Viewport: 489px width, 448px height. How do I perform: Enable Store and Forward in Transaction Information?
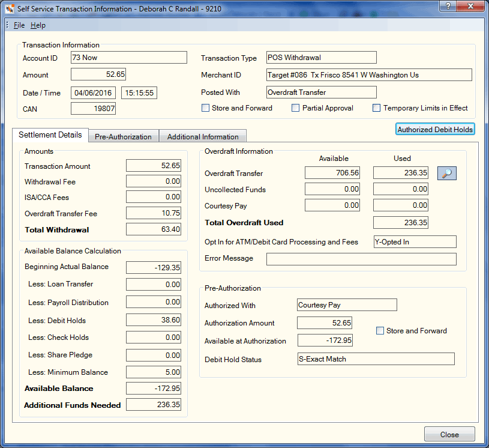tap(206, 108)
